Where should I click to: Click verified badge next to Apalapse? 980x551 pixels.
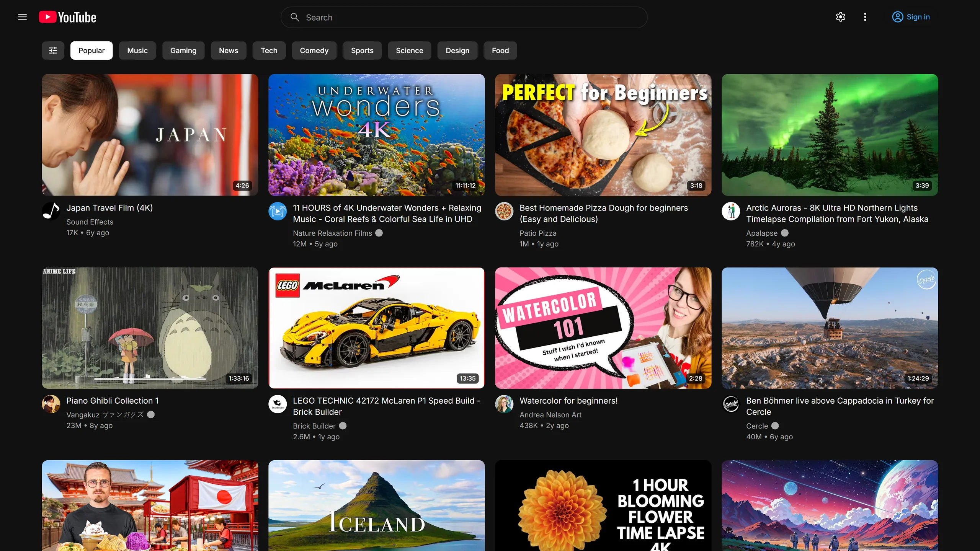[785, 233]
